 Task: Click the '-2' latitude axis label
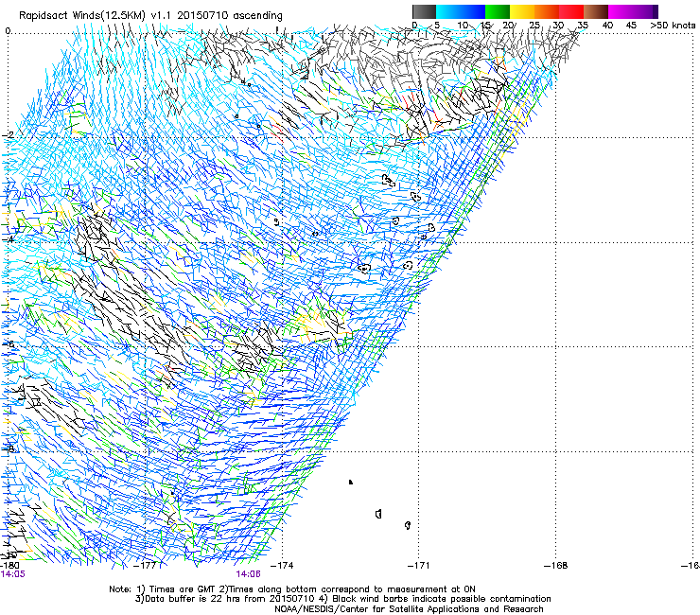point(7,135)
